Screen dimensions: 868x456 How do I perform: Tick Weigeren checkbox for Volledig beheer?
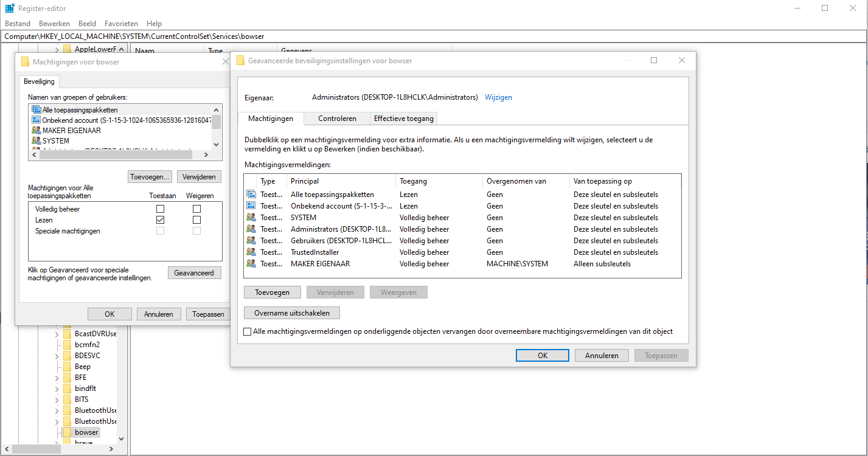(x=197, y=209)
